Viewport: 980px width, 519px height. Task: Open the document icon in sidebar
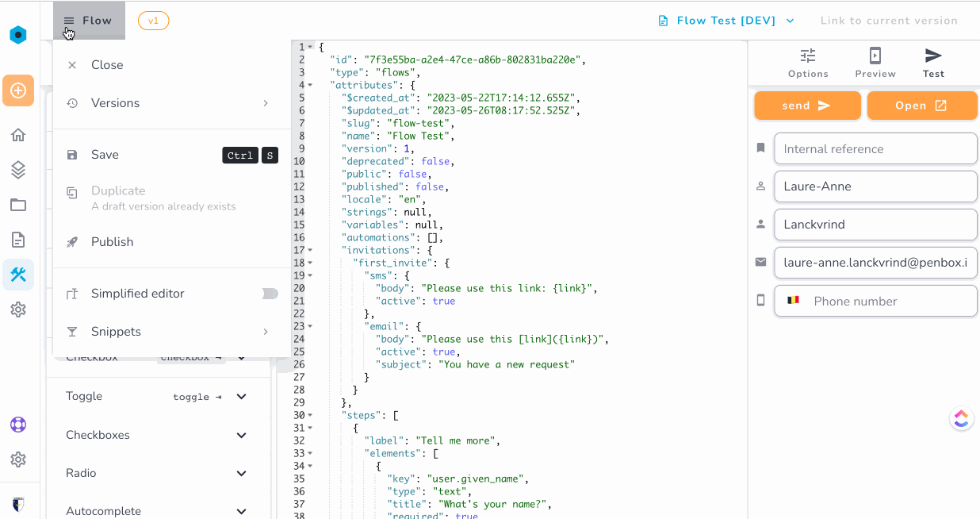click(18, 240)
